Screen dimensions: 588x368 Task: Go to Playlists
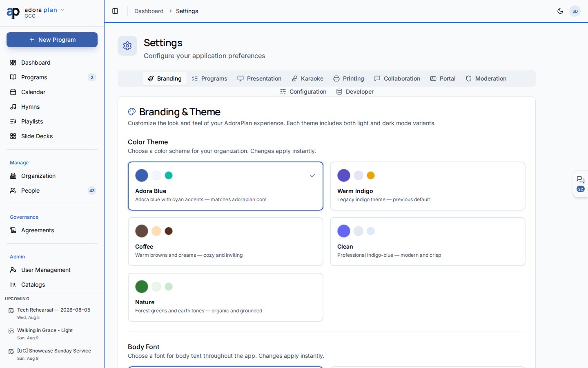(x=52, y=121)
